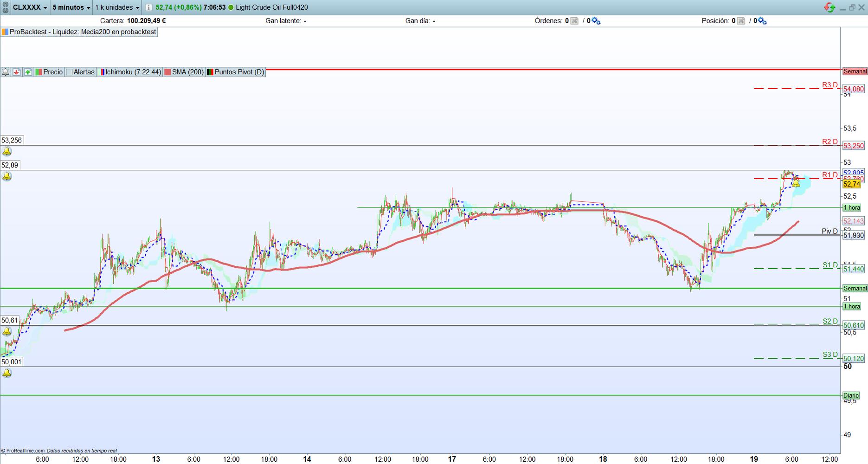Open the 1 k unidades dropdown
868x464 pixels.
click(x=117, y=7)
